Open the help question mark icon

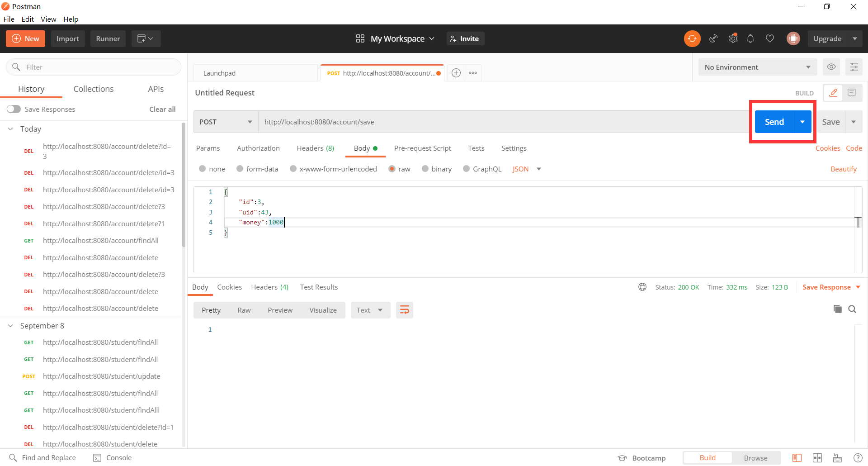[858, 458]
